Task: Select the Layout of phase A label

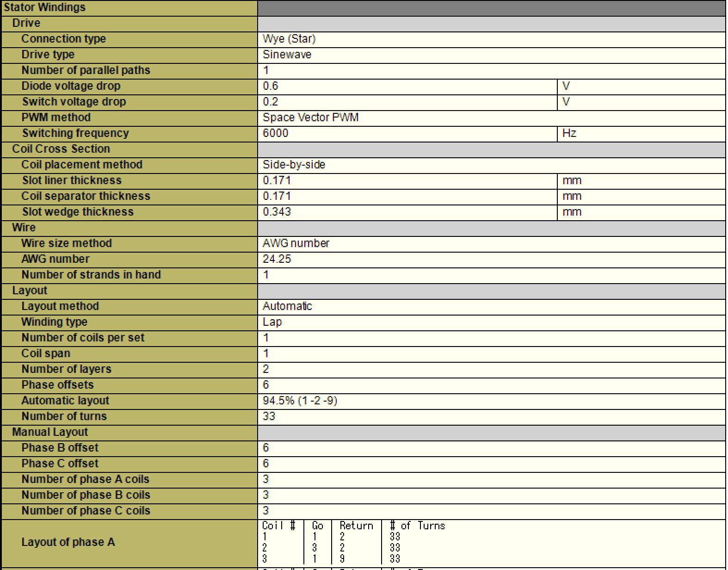Action: (x=68, y=542)
